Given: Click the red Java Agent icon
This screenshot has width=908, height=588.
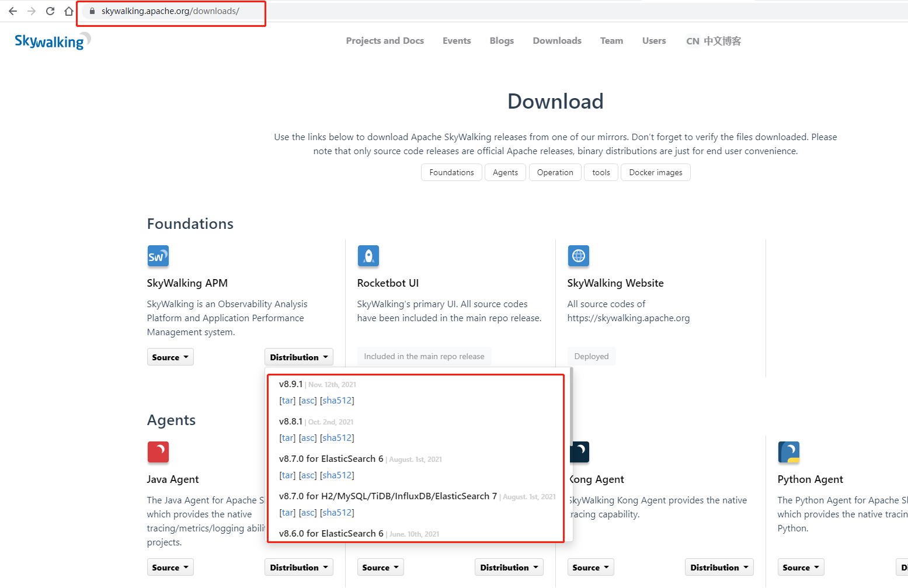Looking at the screenshot, I should coord(158,452).
